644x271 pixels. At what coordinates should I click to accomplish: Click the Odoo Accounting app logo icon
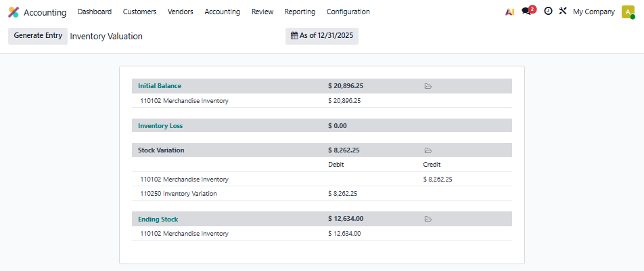[14, 12]
